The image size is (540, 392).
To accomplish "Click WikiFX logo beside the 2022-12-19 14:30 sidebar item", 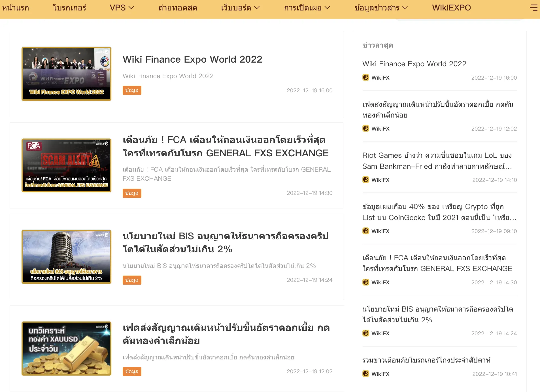I will pos(366,282).
